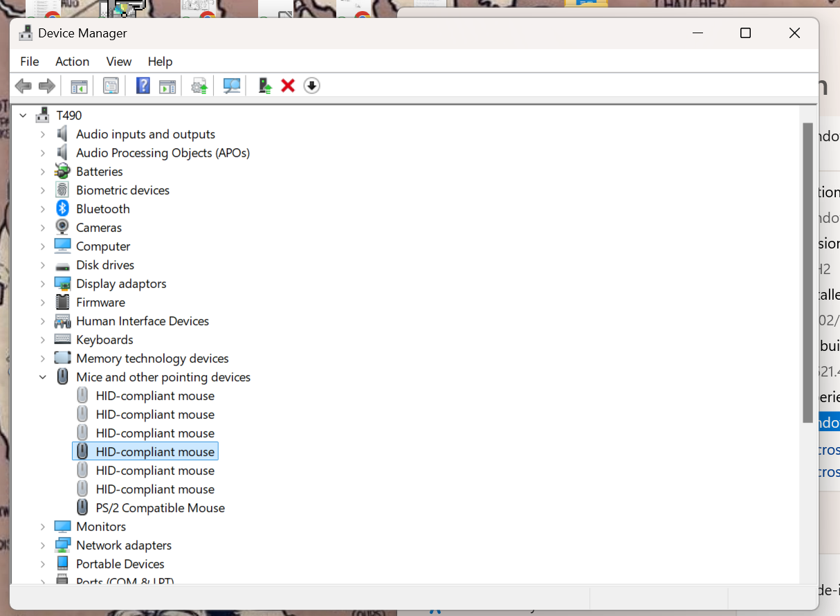840x616 pixels.
Task: Select the Display adaptors label
Action: click(121, 283)
